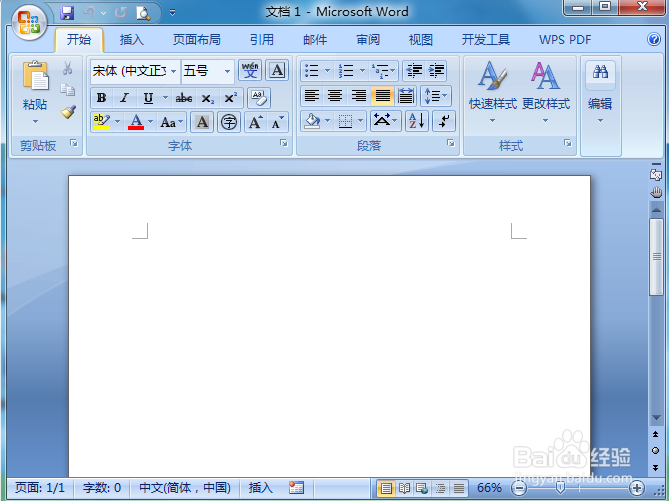Open font name dropdown 宋体
The height and width of the screenshot is (501, 669).
point(174,71)
